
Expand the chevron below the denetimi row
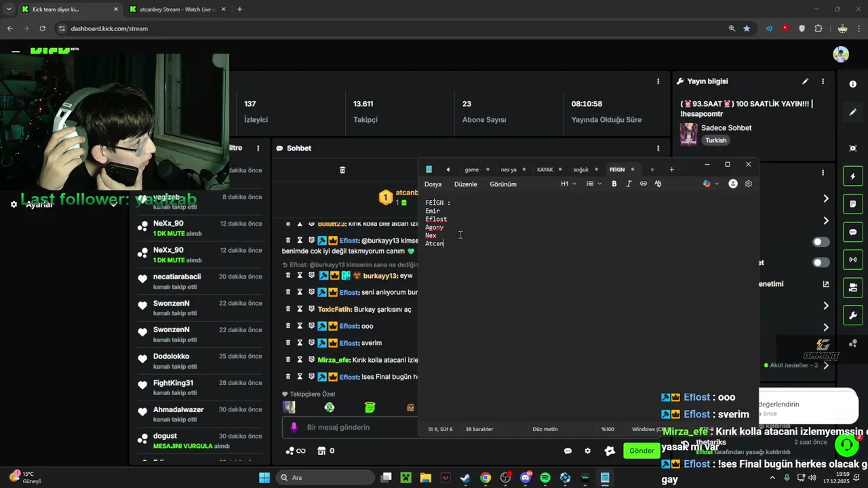(825, 306)
